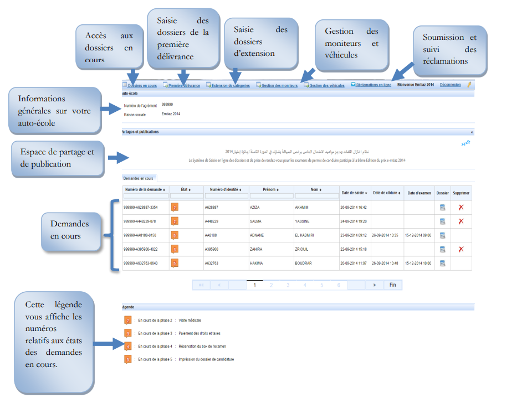Click the Déconnexion link
Viewport: 532px width, 403px height.
click(x=450, y=85)
